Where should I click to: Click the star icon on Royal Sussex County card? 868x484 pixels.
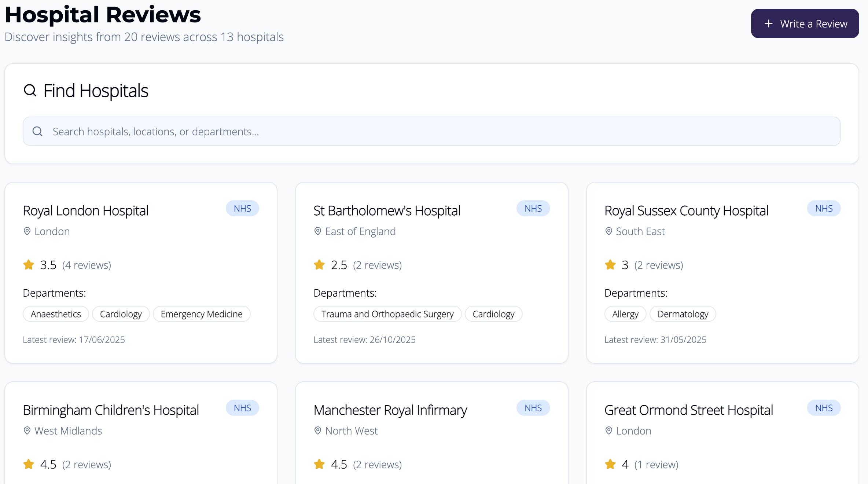click(x=610, y=264)
